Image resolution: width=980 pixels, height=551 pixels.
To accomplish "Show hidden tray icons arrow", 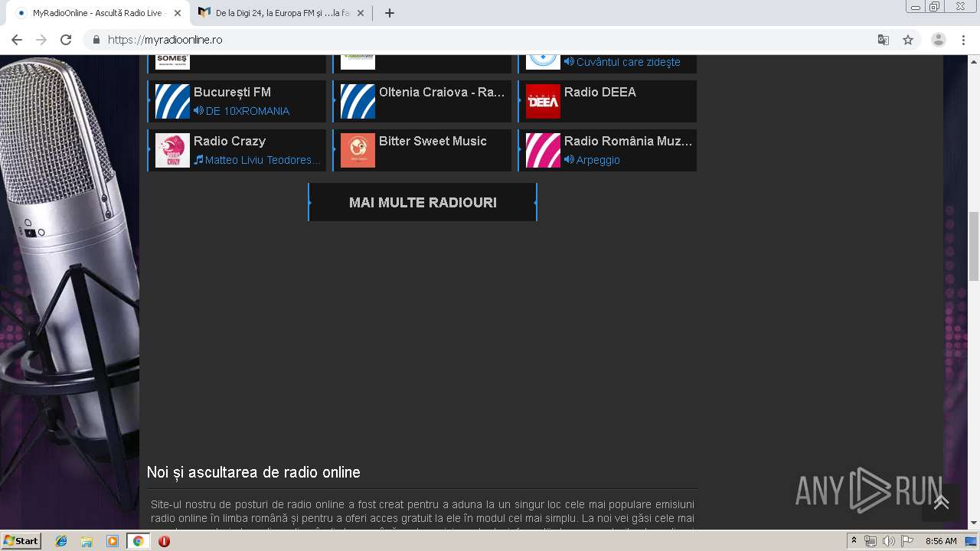I will tap(854, 540).
